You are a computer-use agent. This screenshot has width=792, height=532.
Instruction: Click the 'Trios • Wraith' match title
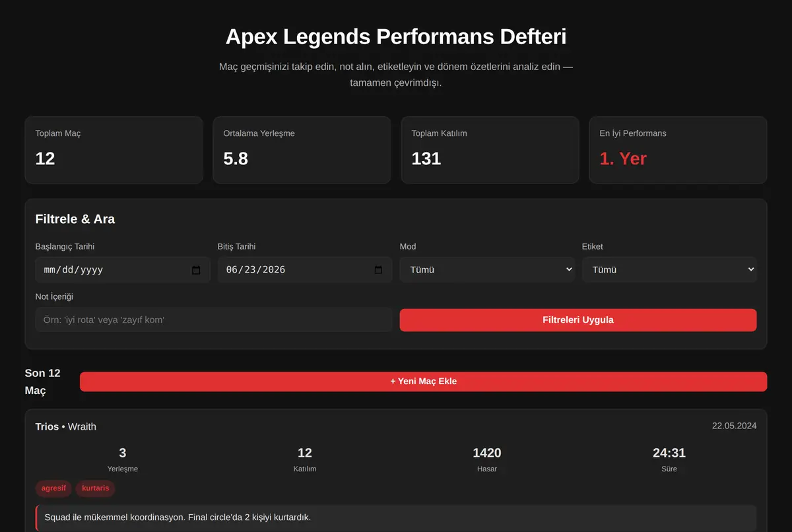pos(66,426)
